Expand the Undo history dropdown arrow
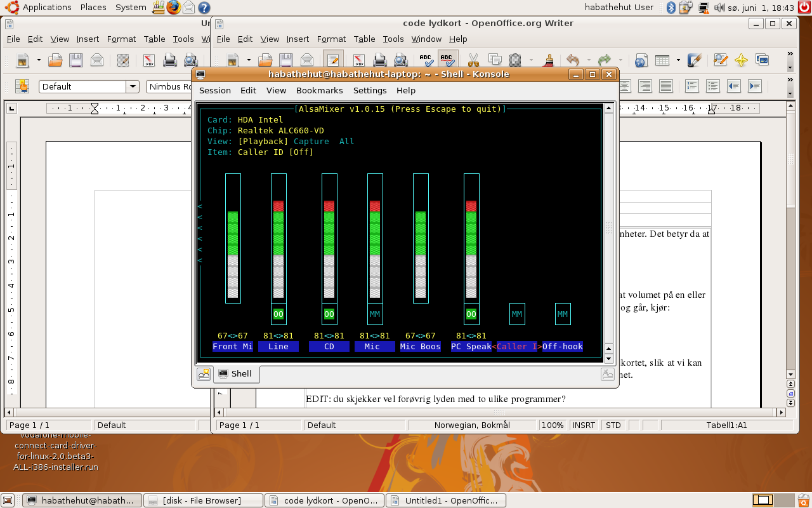Image resolution: width=812 pixels, height=508 pixels. coord(589,60)
